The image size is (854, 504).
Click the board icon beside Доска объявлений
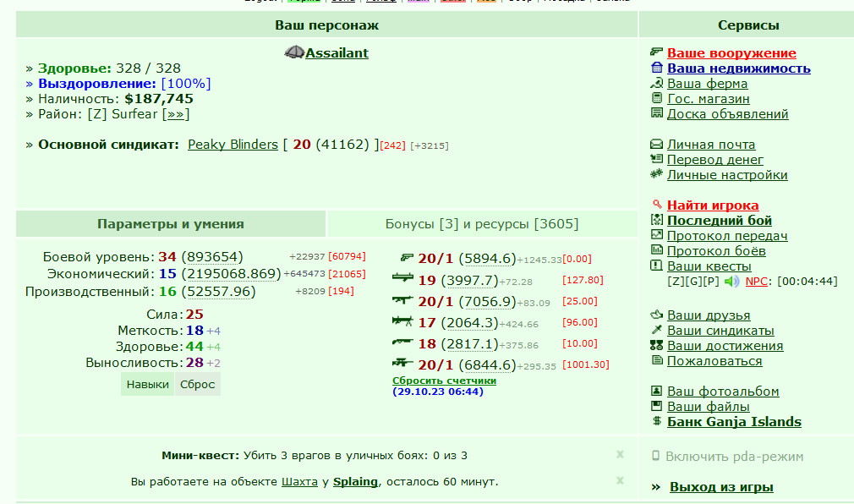coord(657,112)
